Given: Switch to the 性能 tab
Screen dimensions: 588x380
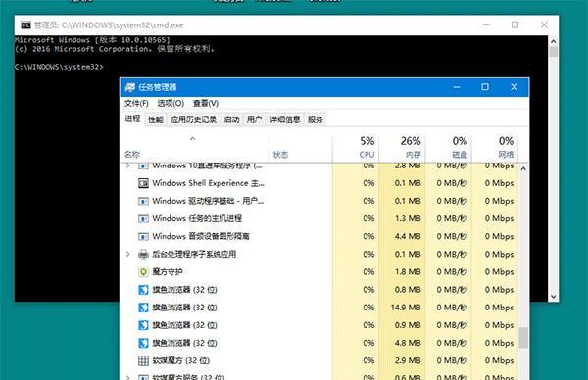Looking at the screenshot, I should tap(155, 119).
